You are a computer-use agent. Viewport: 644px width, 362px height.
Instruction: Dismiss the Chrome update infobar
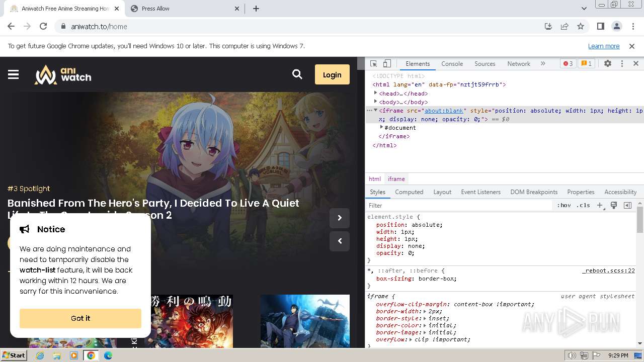(x=632, y=46)
